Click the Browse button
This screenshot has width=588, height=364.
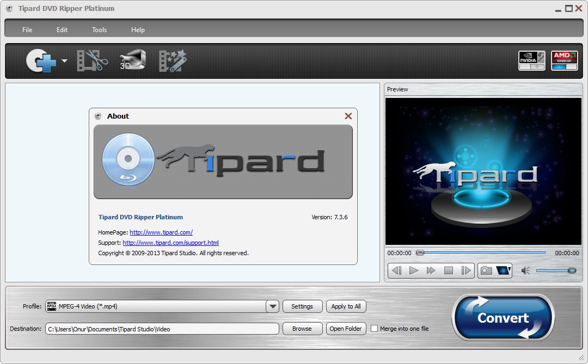(x=302, y=329)
